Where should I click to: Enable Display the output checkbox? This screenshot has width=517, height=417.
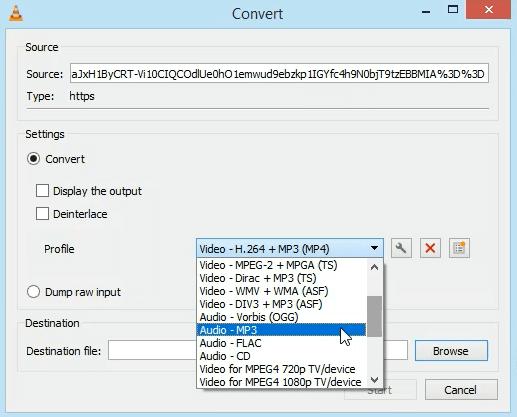coord(42,191)
